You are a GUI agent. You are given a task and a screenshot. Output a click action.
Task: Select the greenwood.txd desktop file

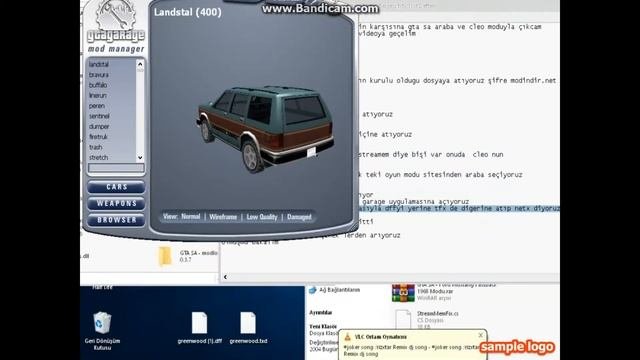point(248,328)
